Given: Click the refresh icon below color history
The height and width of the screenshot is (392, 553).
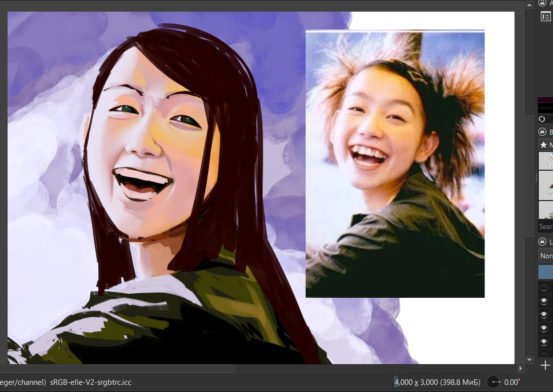Looking at the screenshot, I should [542, 119].
